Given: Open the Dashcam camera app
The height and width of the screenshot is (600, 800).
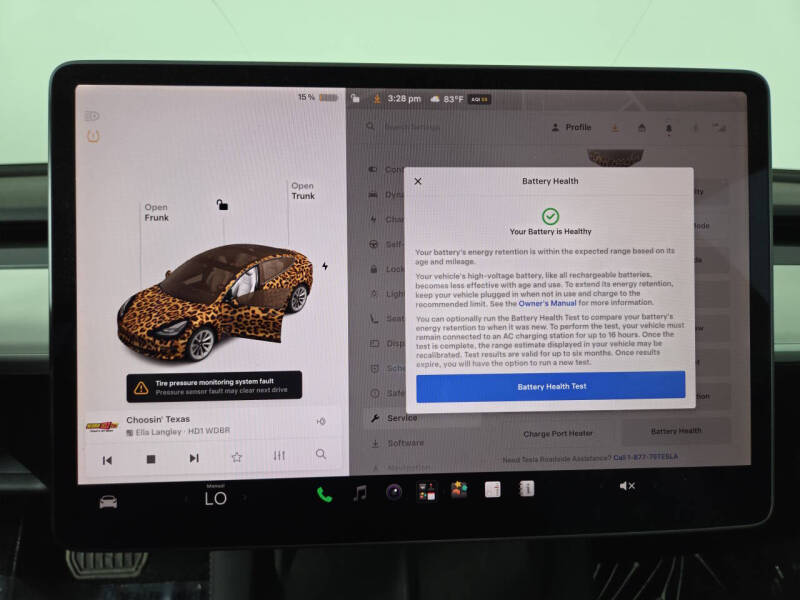Looking at the screenshot, I should point(394,492).
